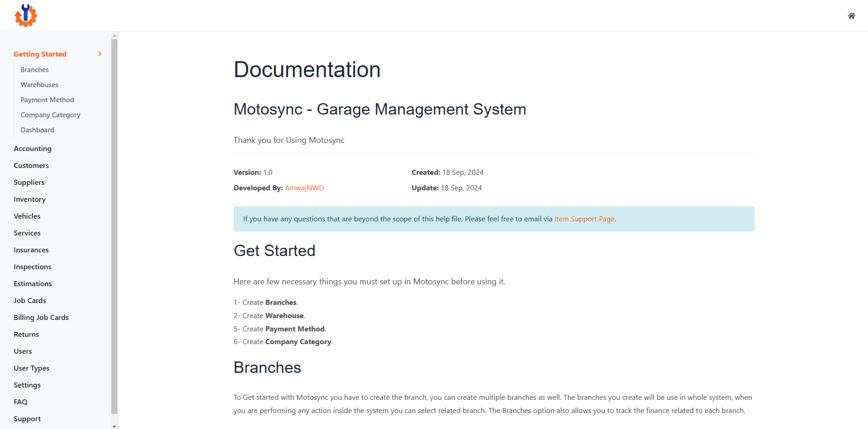Open the Accounting menu section

[x=32, y=149]
